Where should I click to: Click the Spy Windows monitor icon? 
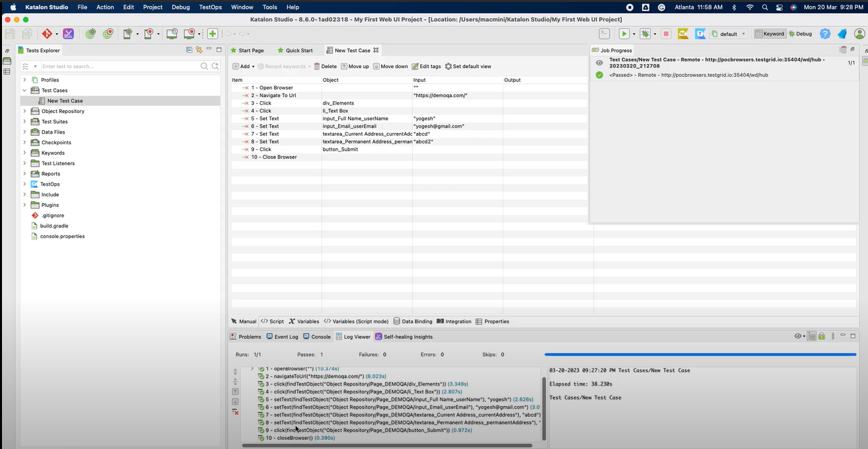point(171,34)
